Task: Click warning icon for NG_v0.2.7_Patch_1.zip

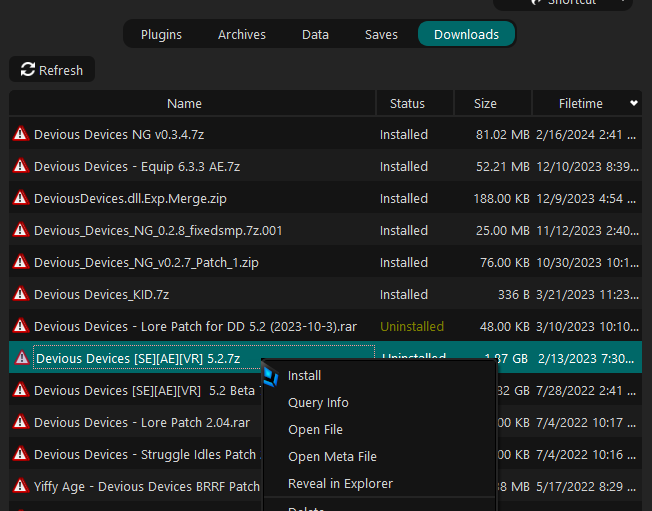Action: coord(21,262)
